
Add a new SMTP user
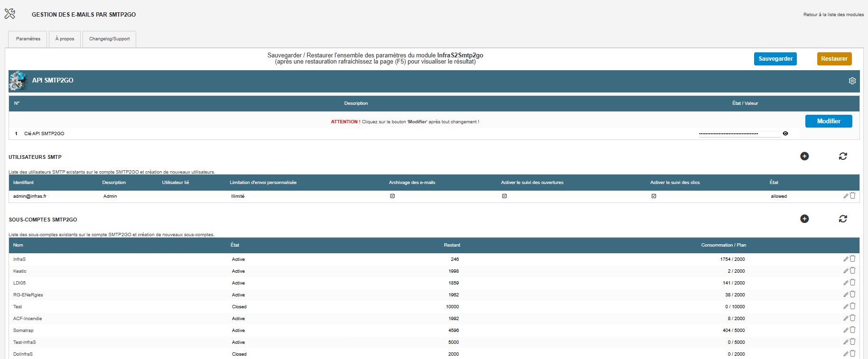pyautogui.click(x=804, y=156)
